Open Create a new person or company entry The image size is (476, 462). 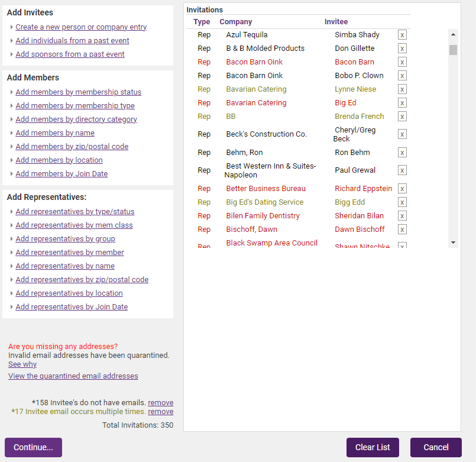pyautogui.click(x=81, y=27)
